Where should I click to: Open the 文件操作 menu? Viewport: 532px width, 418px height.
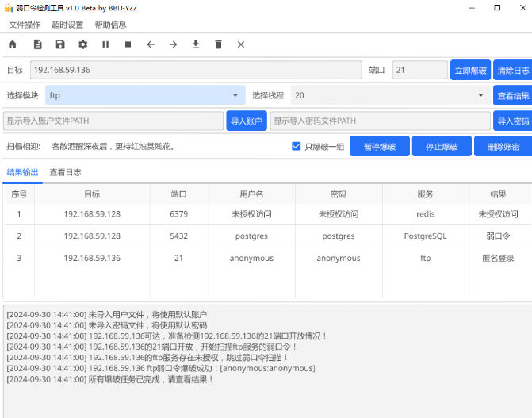[25, 25]
